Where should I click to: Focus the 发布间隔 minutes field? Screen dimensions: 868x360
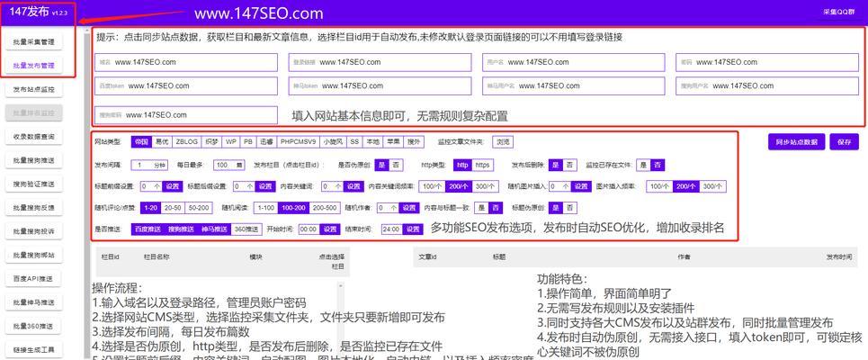150,165
